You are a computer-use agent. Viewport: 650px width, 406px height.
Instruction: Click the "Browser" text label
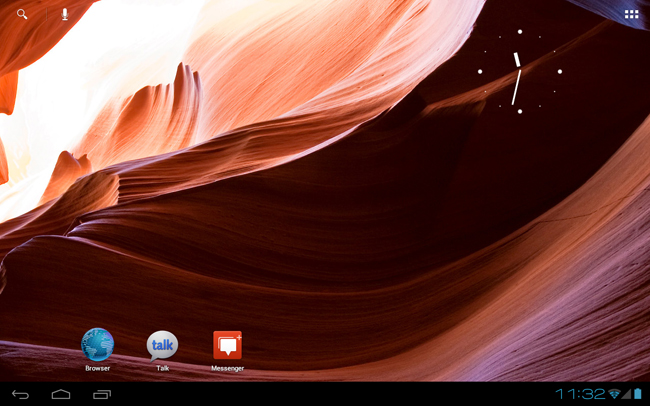coord(97,368)
